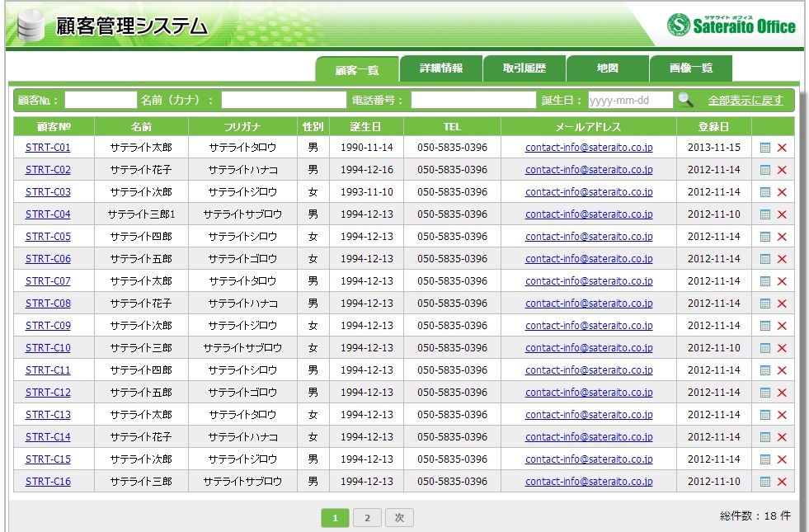Click the database icon in header

(x=31, y=27)
